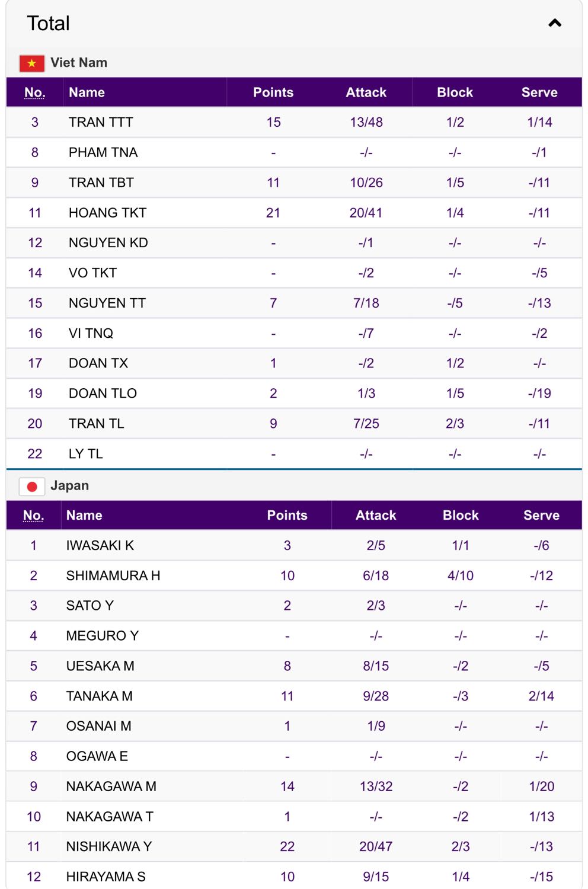Click NISHIKAWA Y player name
Viewport: 588px width, 889px height.
click(x=109, y=847)
